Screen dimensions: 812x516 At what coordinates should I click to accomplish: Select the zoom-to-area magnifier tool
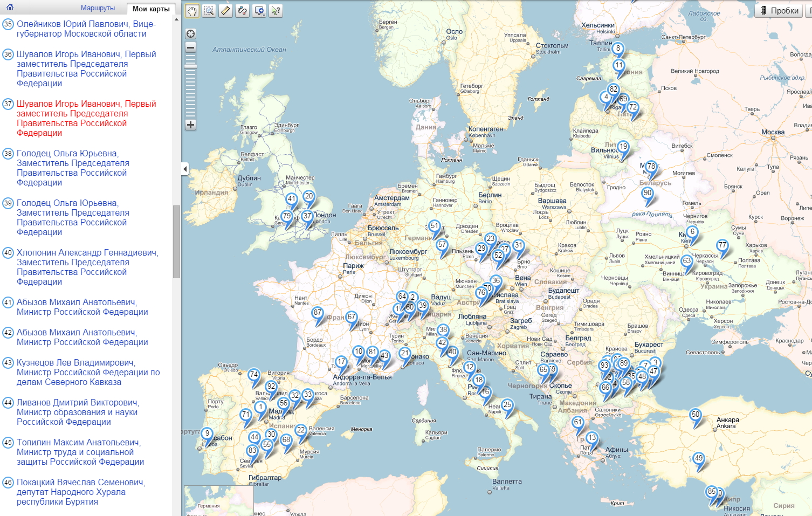pos(209,11)
